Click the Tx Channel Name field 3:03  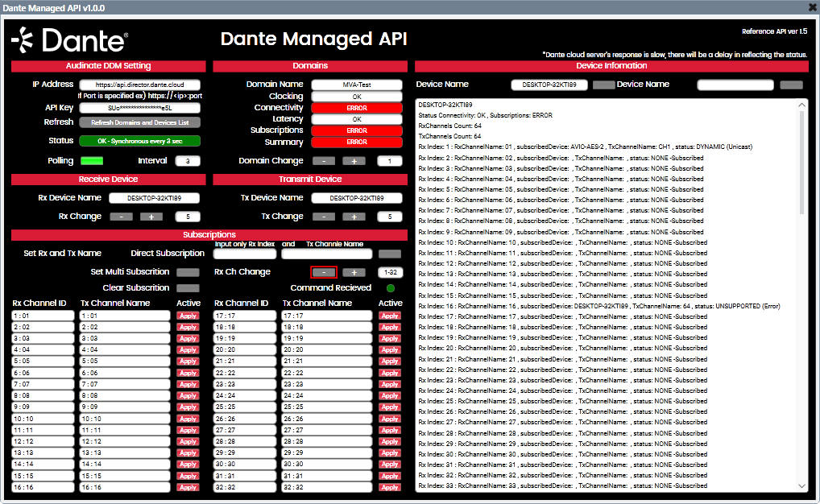coord(125,338)
